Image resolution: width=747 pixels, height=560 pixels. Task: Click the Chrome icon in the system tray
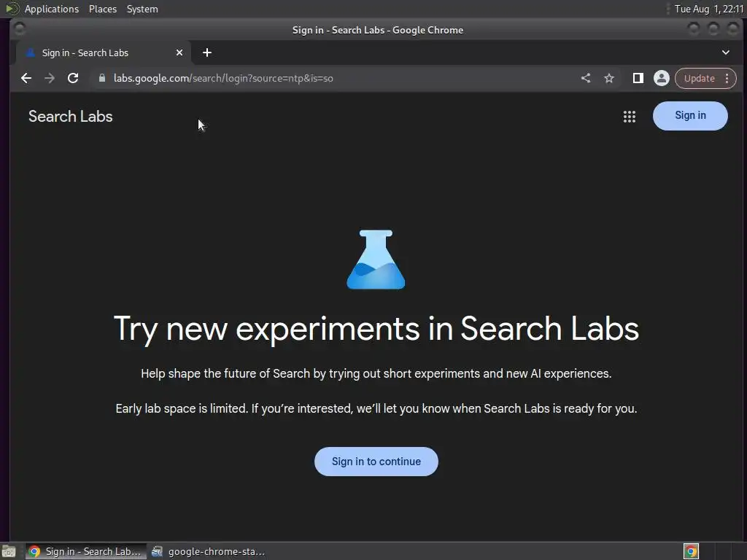[692, 551]
